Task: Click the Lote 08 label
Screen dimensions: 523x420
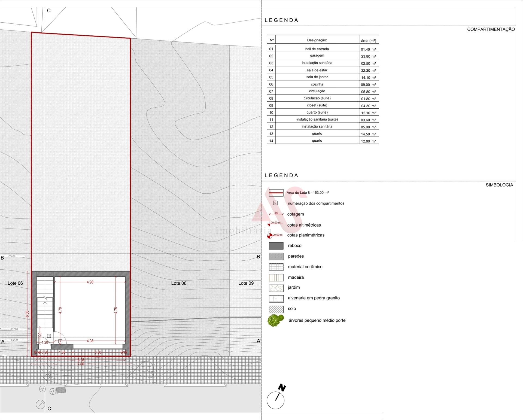Action: [x=179, y=283]
